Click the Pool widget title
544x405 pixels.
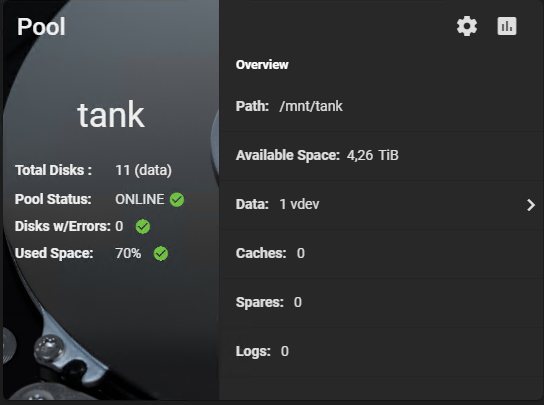(x=41, y=27)
